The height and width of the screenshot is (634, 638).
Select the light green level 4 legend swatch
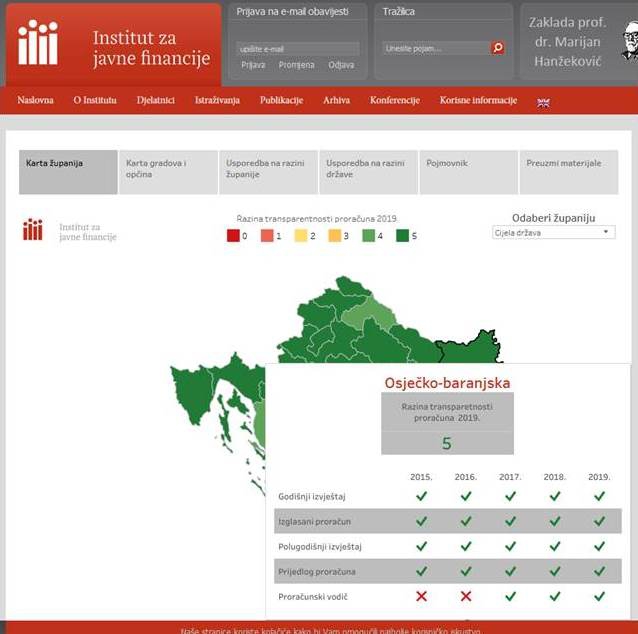(369, 236)
